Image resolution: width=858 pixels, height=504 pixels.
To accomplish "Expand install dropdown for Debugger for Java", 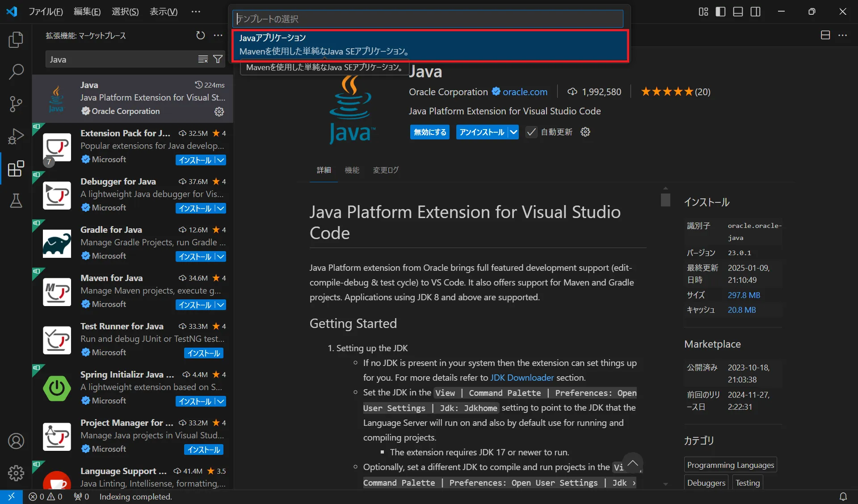I will coord(220,208).
